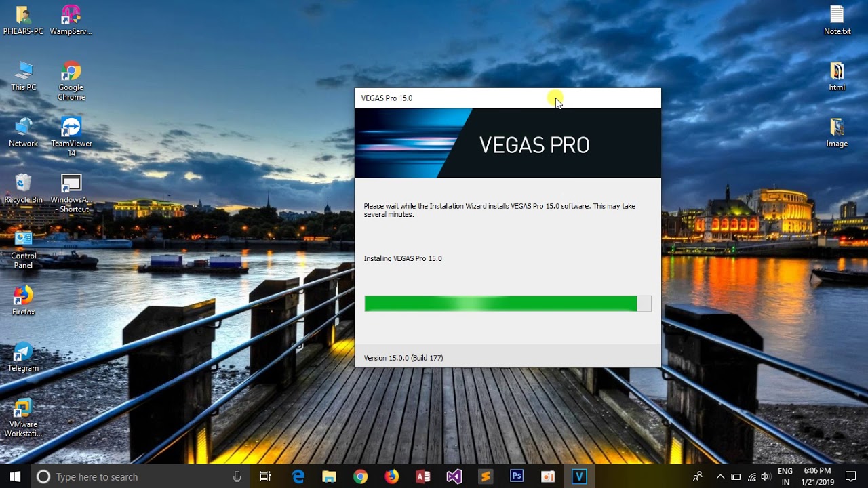Open the Action Center notifications icon

pos(851,476)
